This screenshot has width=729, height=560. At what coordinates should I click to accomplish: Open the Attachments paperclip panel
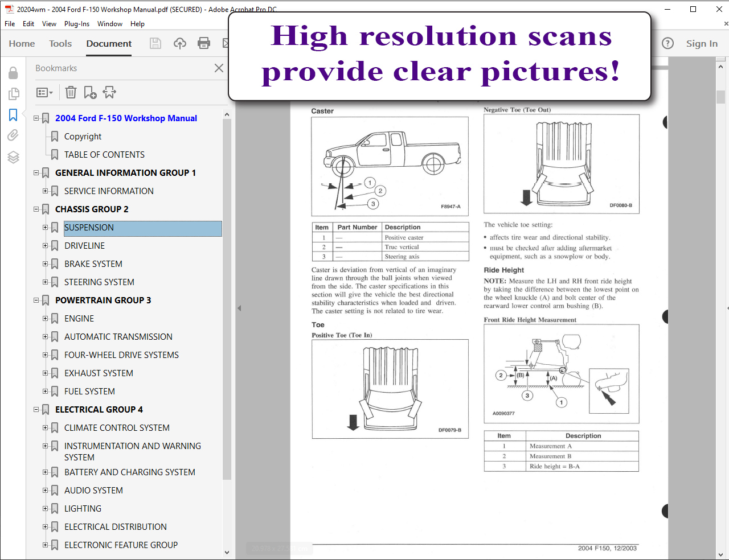(13, 135)
